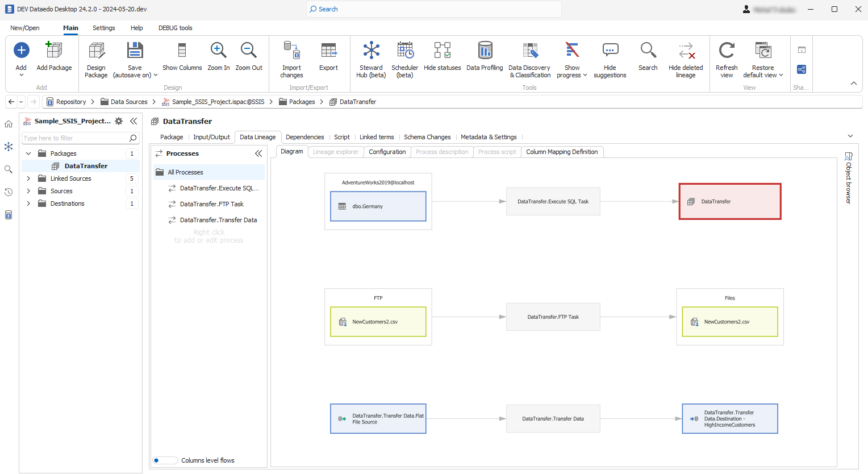
Task: Expand the tabs overflow chevron
Action: coord(850,136)
